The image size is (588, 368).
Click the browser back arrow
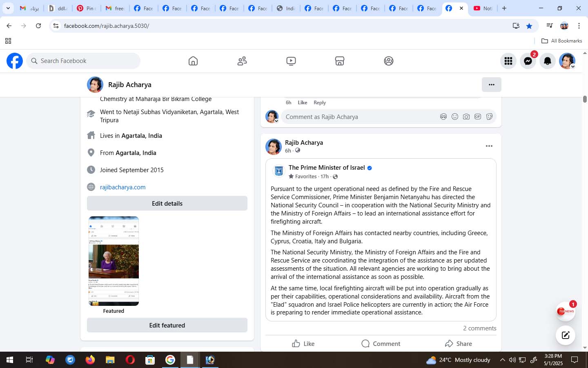[x=9, y=26]
